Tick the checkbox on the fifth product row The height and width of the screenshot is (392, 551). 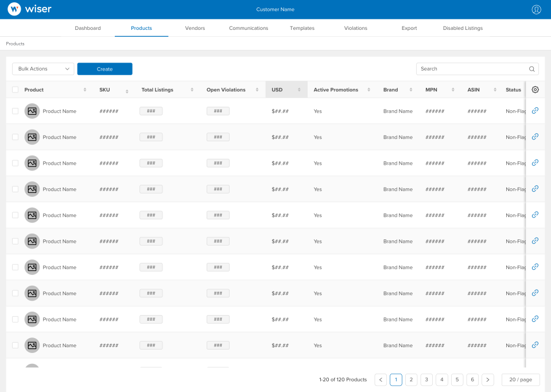pyautogui.click(x=15, y=215)
